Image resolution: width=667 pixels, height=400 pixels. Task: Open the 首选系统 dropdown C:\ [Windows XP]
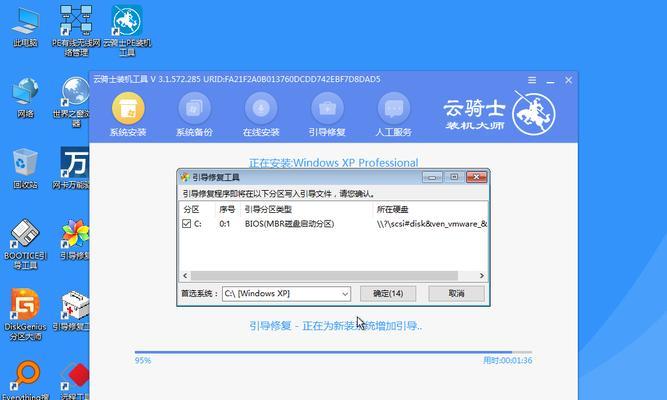click(x=286, y=294)
